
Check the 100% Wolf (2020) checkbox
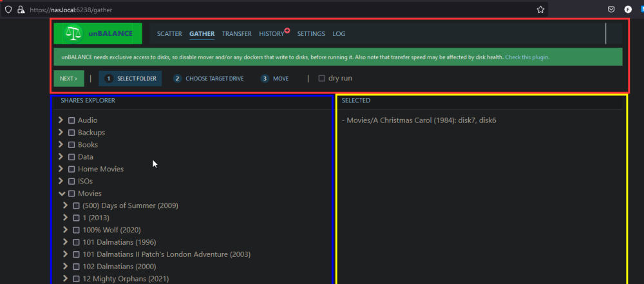pyautogui.click(x=76, y=230)
